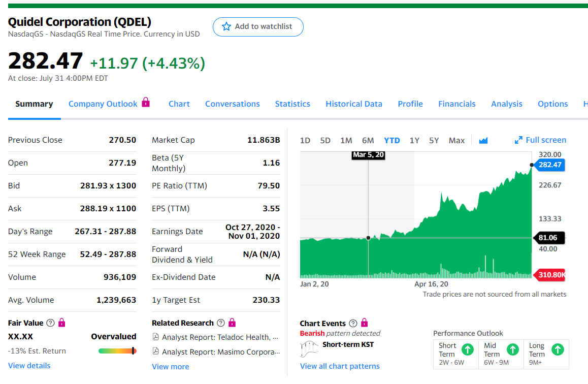This screenshot has height=384, width=588.
Task: Click the lock icon next to Related Research
Action: (x=232, y=323)
